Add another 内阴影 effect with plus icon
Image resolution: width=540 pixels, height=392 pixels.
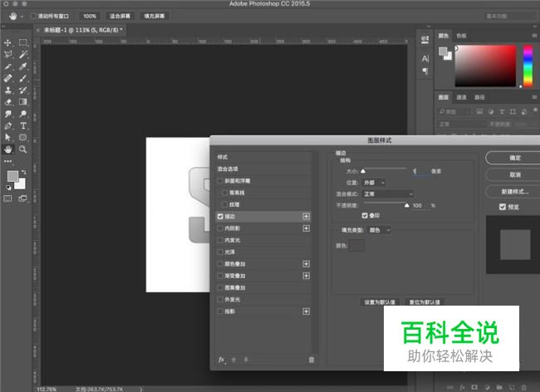[306, 228]
